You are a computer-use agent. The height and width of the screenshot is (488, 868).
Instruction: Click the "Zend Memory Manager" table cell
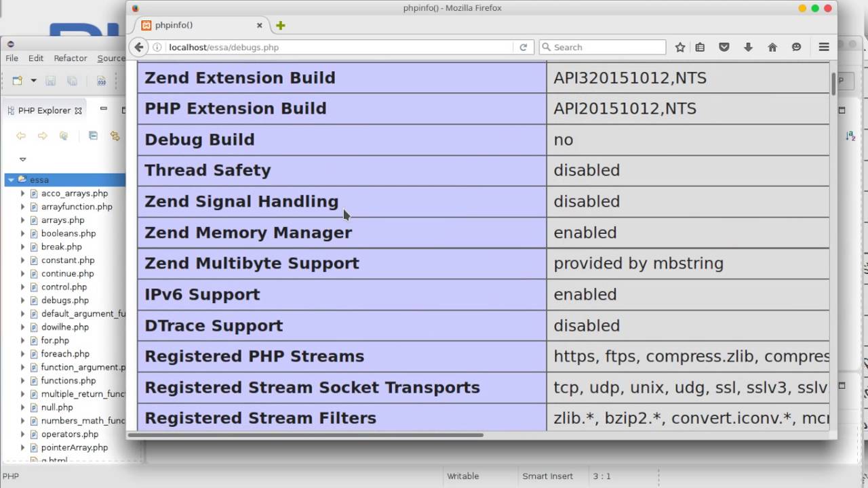[342, 232]
